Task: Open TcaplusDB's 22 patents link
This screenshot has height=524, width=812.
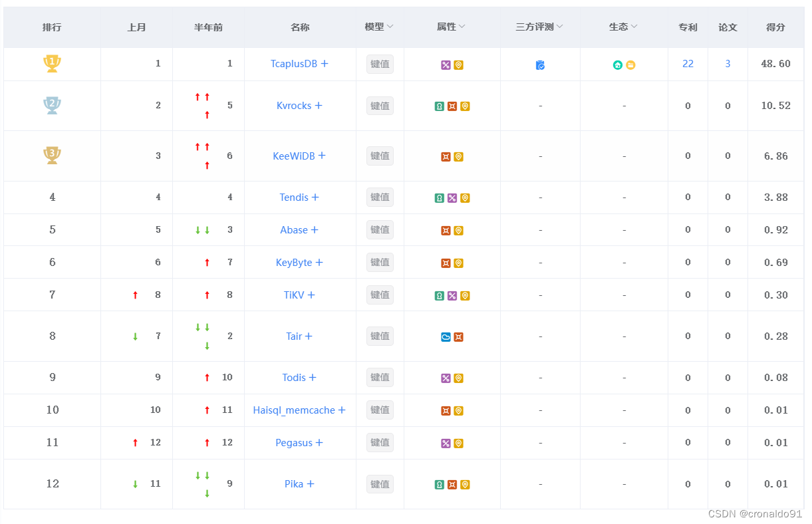Action: 688,64
